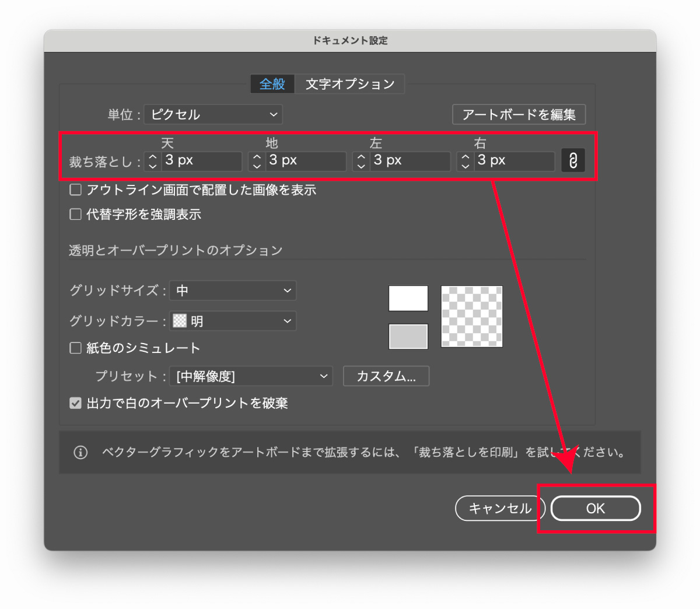The image size is (700, 609).
Task: Click the 右 bleed stepper
Action: (465, 162)
